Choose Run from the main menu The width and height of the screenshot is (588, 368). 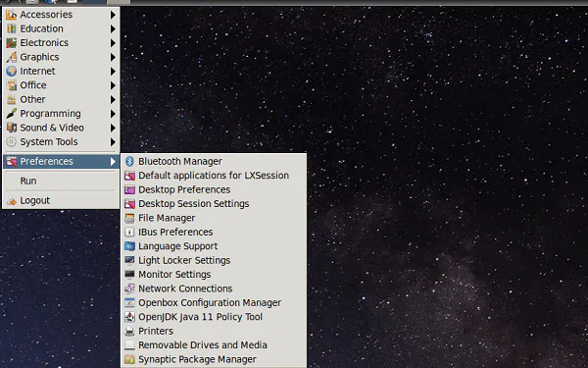[x=61, y=181]
